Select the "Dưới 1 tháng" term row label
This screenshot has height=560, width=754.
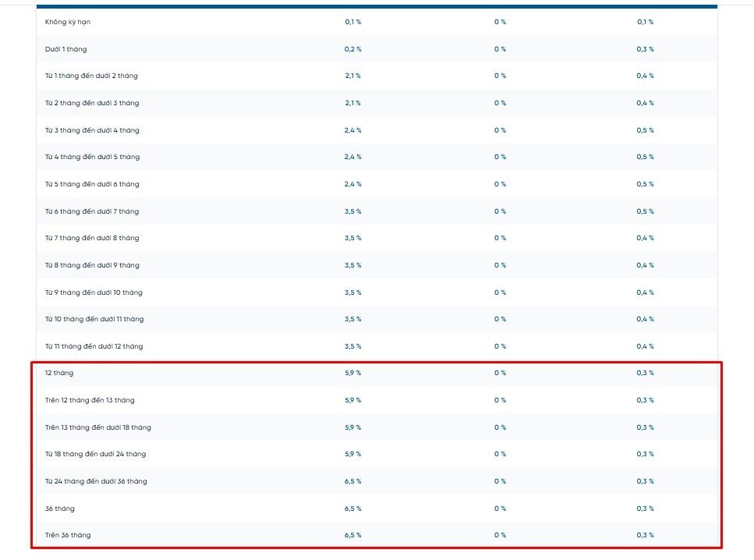coord(66,49)
